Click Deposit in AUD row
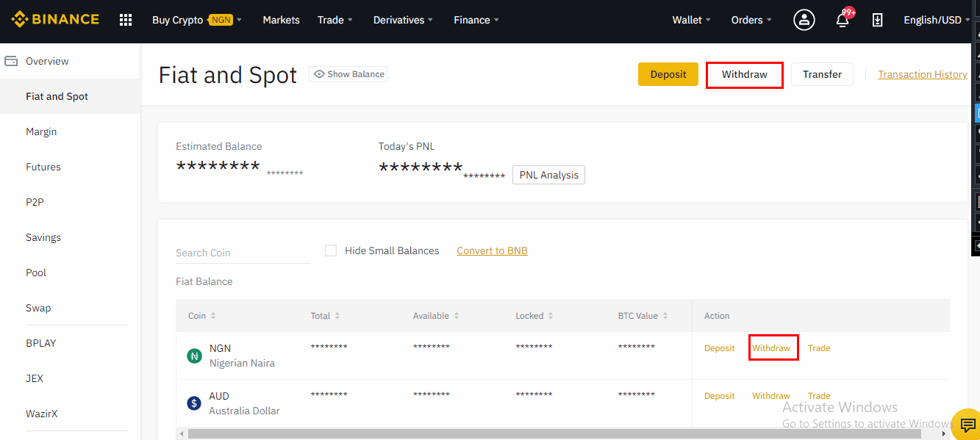 (x=719, y=396)
